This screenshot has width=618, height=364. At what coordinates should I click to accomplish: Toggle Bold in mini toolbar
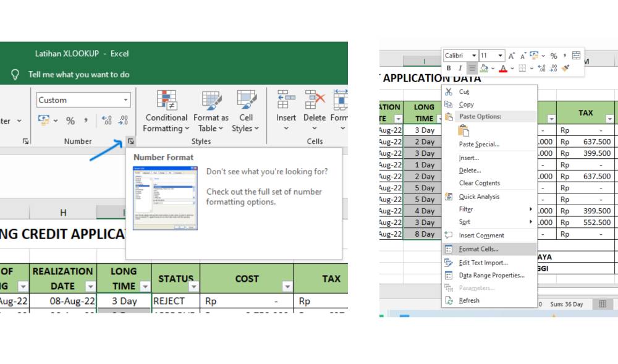click(x=449, y=68)
